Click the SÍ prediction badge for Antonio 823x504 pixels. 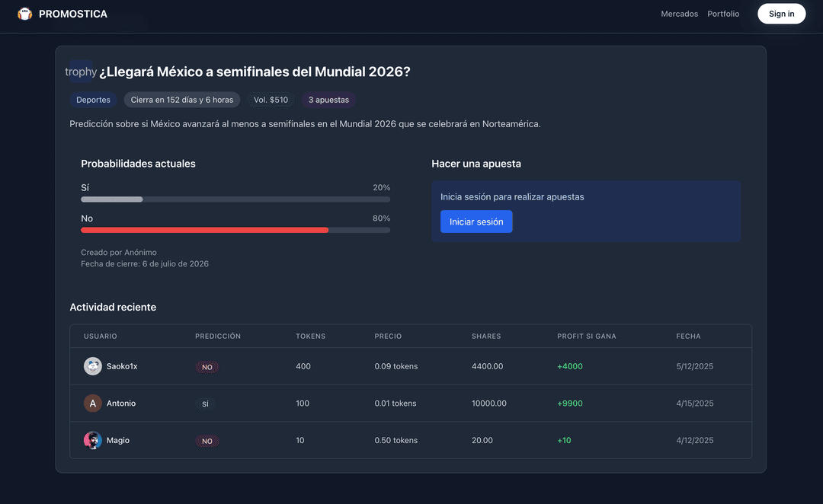tap(205, 404)
